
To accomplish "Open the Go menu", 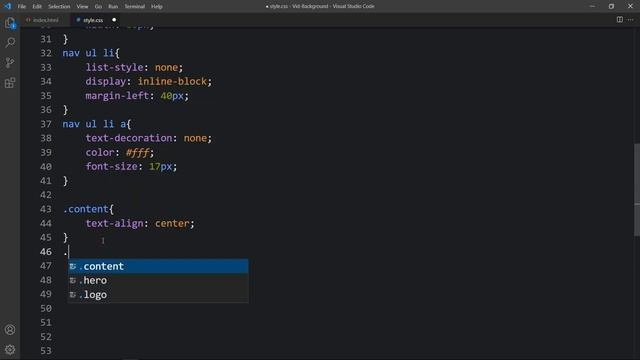I will (x=98, y=7).
